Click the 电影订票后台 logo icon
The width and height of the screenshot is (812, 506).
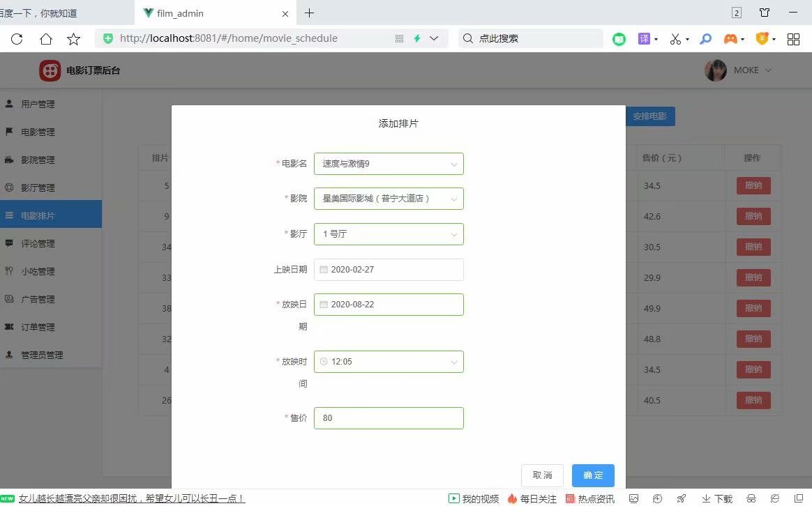coord(50,70)
